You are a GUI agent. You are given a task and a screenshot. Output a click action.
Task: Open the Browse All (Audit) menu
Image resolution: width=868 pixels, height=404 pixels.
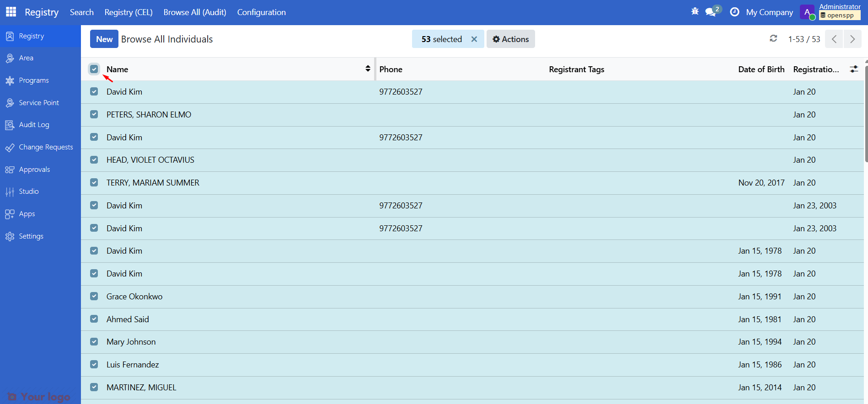pos(195,12)
